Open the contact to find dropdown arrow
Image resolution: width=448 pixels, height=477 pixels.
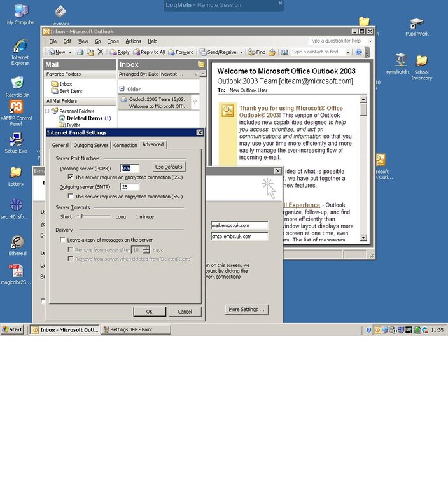coord(347,52)
